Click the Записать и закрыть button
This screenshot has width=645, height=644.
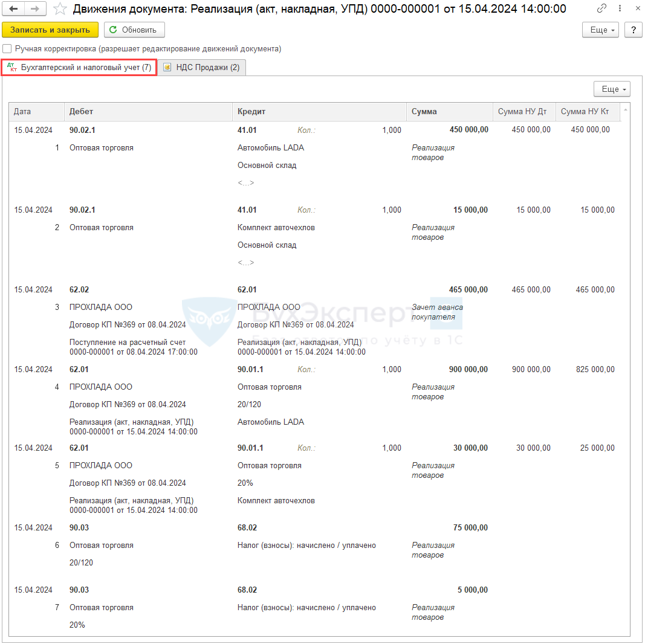50,30
